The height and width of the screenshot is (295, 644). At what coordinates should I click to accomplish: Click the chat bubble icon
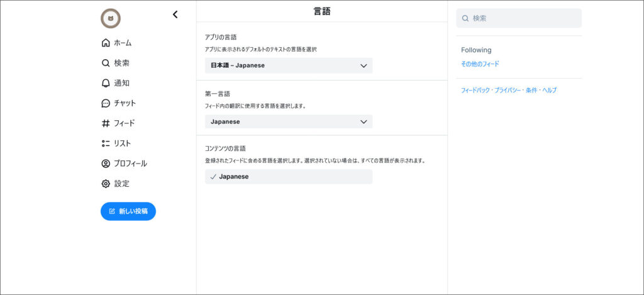click(106, 103)
